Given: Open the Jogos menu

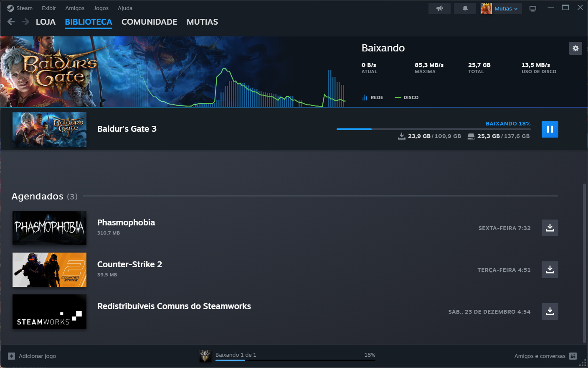Looking at the screenshot, I should [x=101, y=8].
